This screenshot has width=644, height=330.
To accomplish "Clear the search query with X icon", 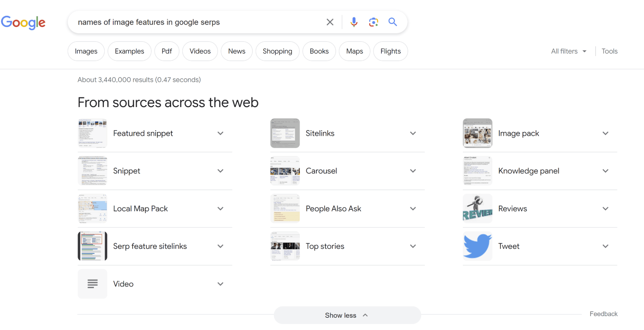I will tap(330, 22).
